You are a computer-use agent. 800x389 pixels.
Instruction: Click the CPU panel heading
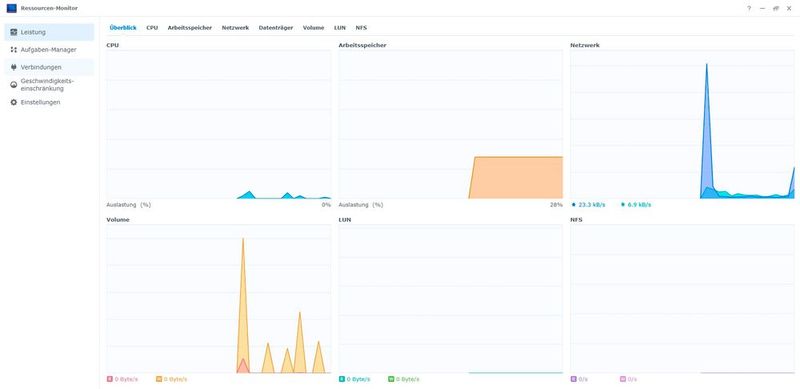click(112, 45)
